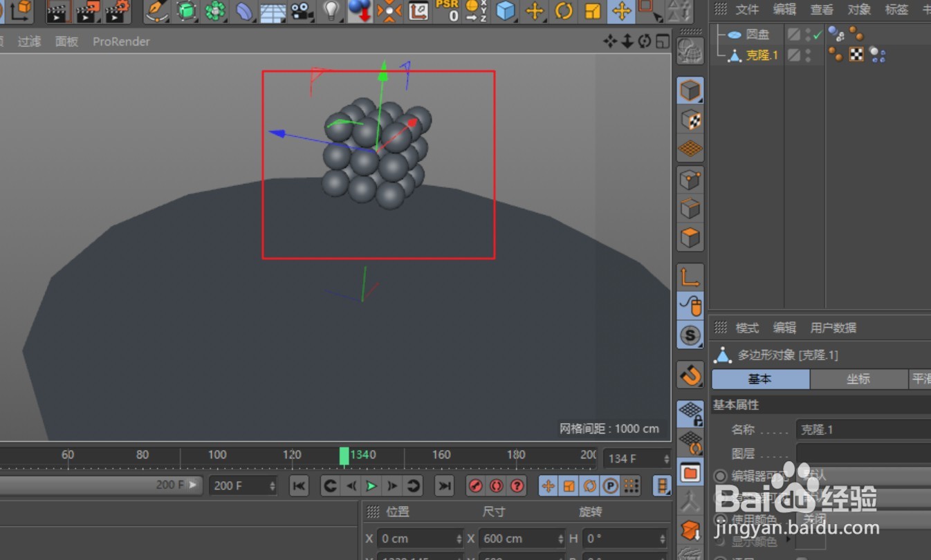
Task: Open the Edit Render Settings icon
Action: [118, 11]
